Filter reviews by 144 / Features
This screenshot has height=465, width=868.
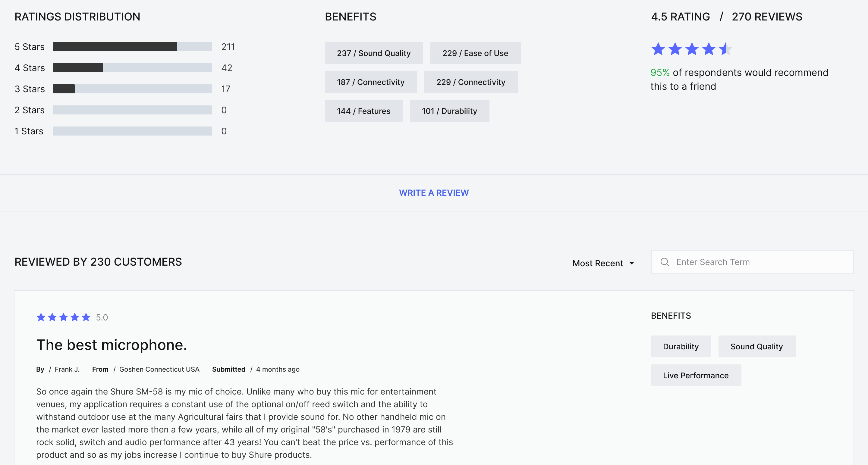point(363,111)
